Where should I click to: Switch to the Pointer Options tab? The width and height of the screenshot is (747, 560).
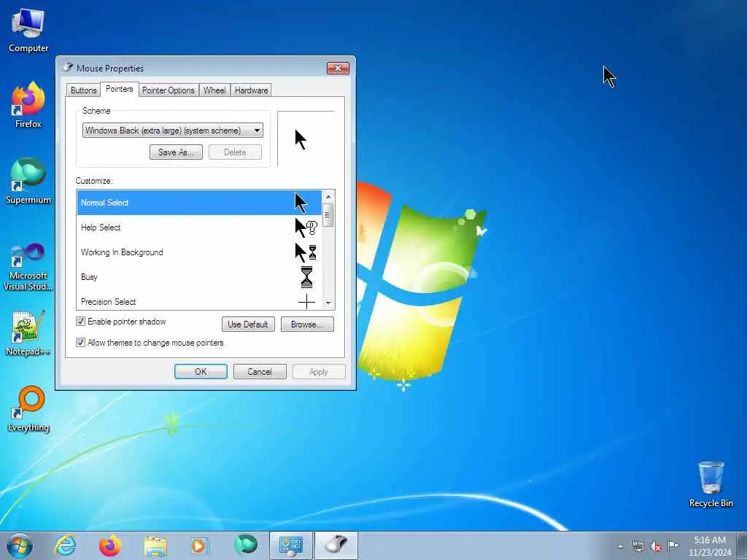(x=169, y=90)
